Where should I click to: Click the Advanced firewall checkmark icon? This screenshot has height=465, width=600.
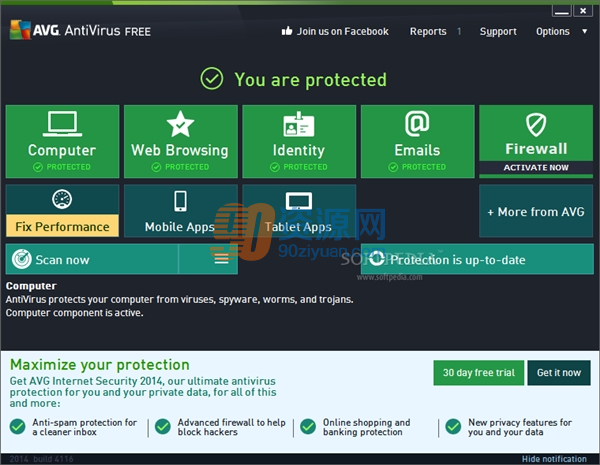[163, 426]
